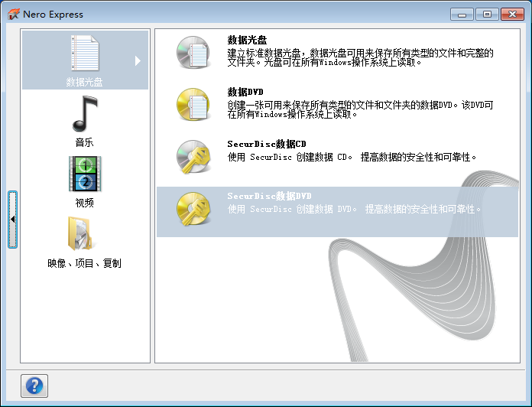Image resolution: width=532 pixels, height=407 pixels.
Task: Open the 映像、项目、复制 folder icon
Action: tap(80, 233)
